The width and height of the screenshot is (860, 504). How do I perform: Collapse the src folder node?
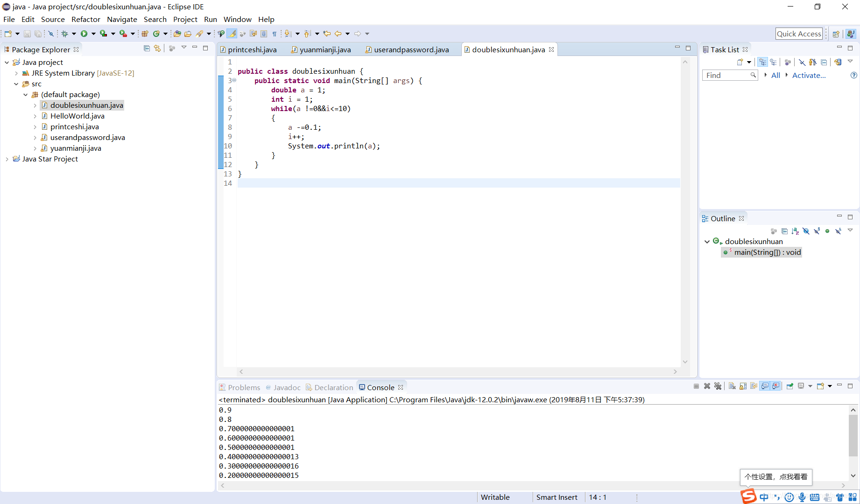point(16,84)
